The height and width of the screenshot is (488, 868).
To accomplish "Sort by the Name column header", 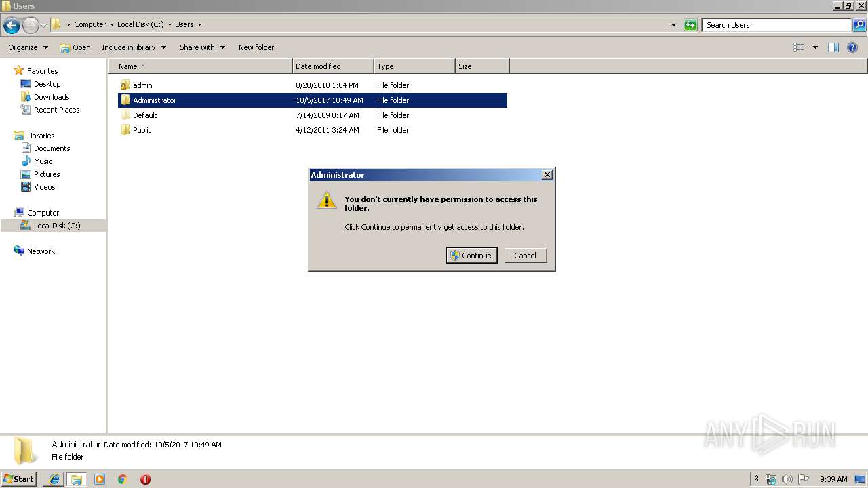I will 201,66.
